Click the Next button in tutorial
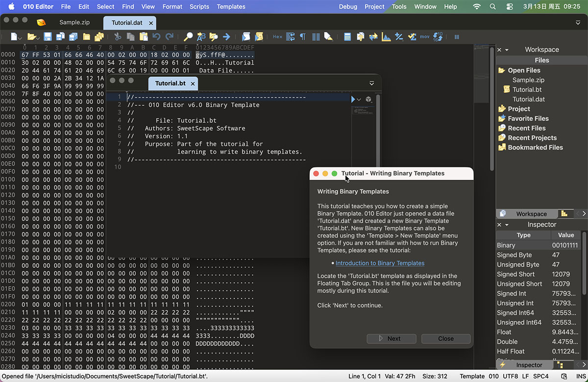The image size is (588, 382). click(391, 338)
